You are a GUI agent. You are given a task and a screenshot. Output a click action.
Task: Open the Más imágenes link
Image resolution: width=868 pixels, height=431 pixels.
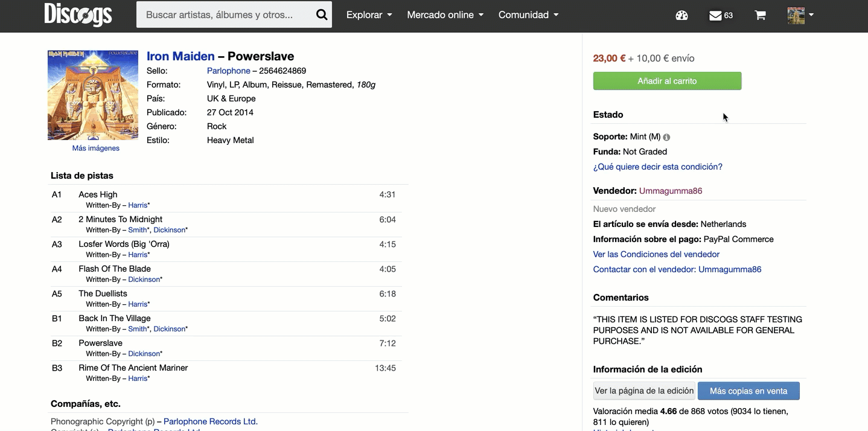(x=96, y=148)
